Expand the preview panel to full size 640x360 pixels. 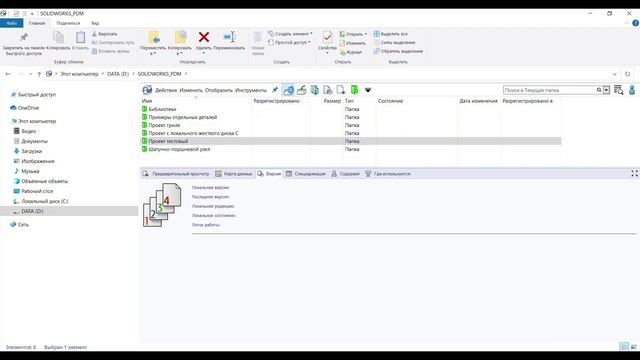pyautogui.click(x=634, y=173)
